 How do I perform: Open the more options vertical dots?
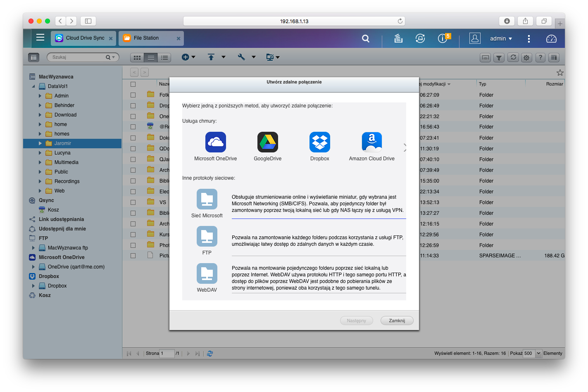point(529,38)
